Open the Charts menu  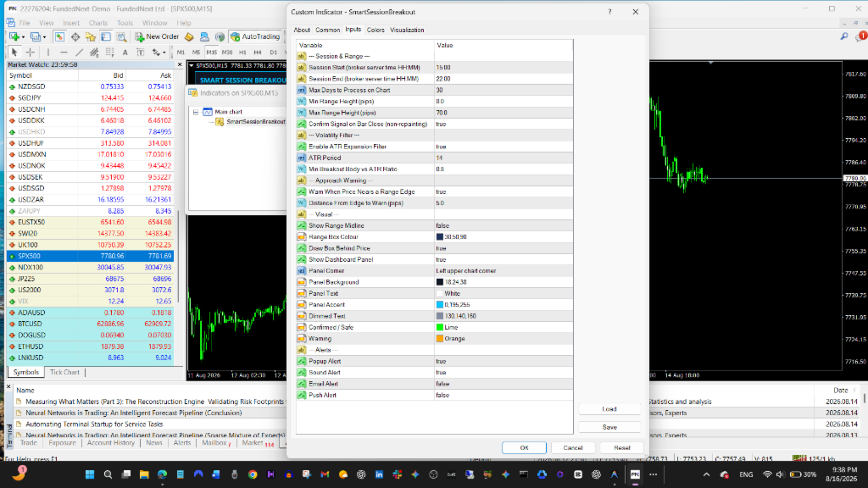[x=98, y=23]
